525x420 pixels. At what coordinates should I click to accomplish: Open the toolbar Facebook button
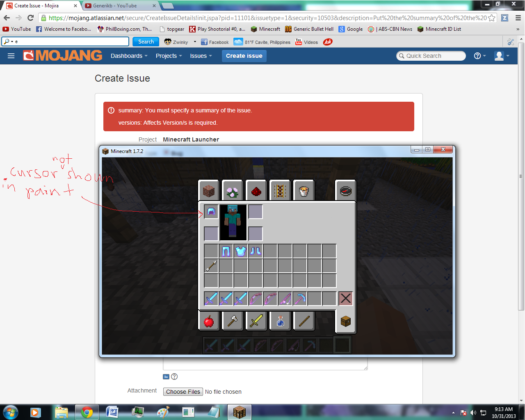pyautogui.click(x=215, y=42)
